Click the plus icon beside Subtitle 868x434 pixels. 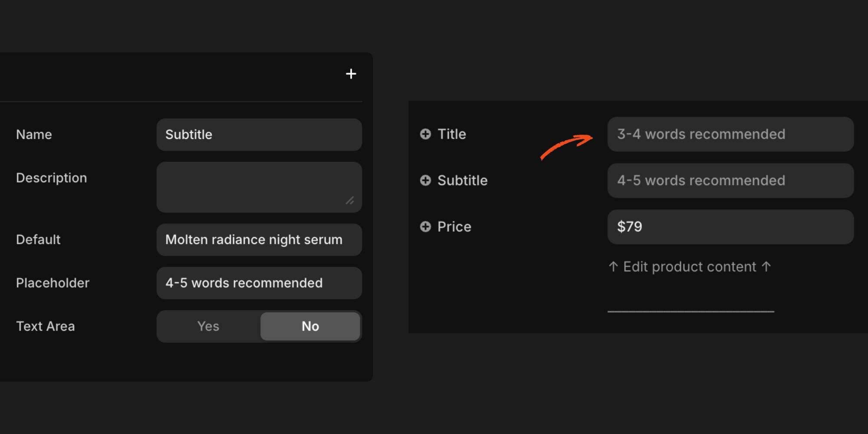tap(425, 181)
